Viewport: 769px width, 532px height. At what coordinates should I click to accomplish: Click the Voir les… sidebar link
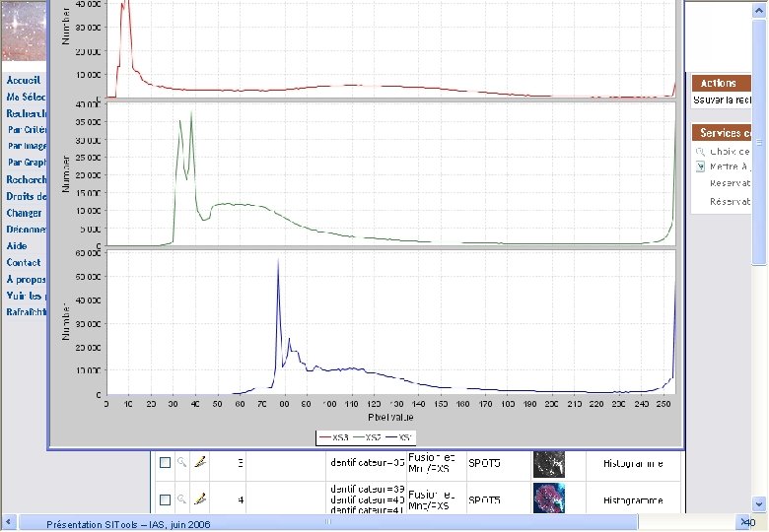26,296
